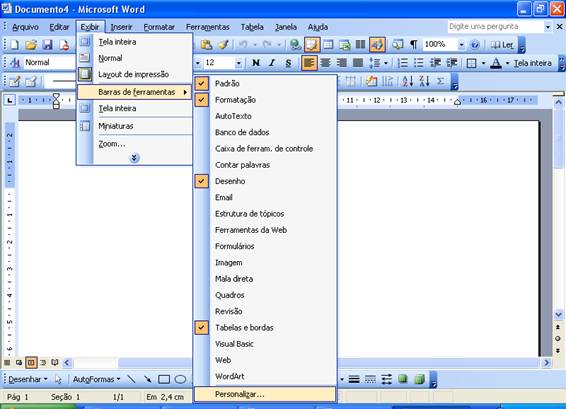Viewport: 566px width, 409px height.
Task: Open the Zoom 100% dropdown arrow
Action: [461, 45]
